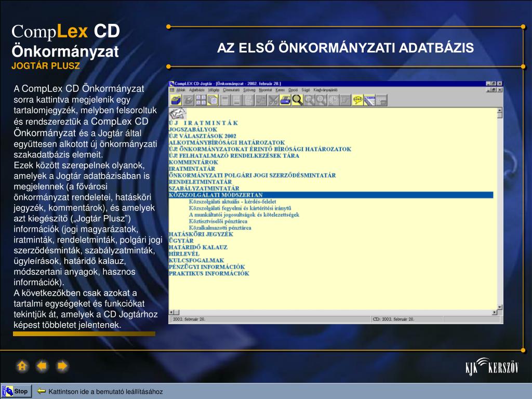Open ÖNKORMÁNYZATI POLGÁRI JOGI SZERZŐDÉSMINTATÁR entry
Viewport: 532px width, 399px height.
click(252, 176)
